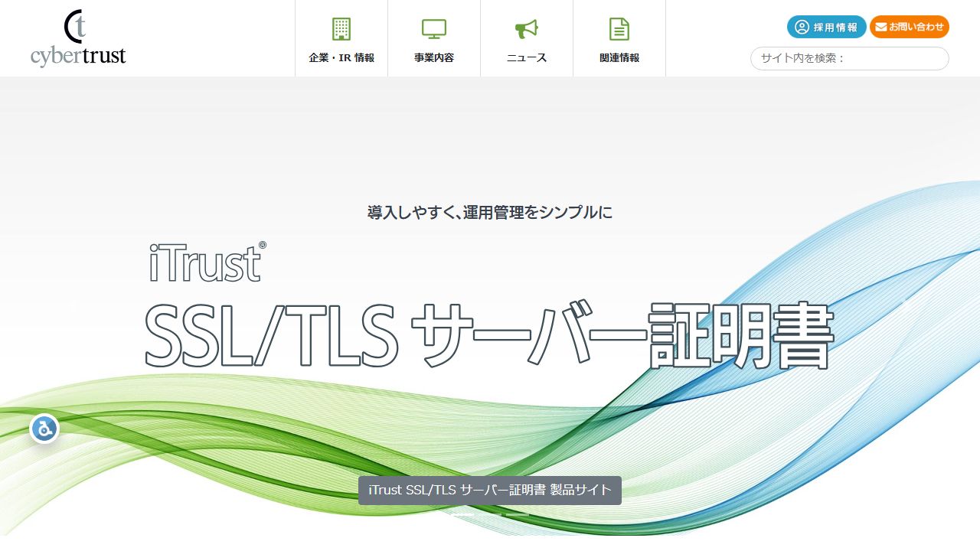Open the 企業・IR 情報 menu

341,38
